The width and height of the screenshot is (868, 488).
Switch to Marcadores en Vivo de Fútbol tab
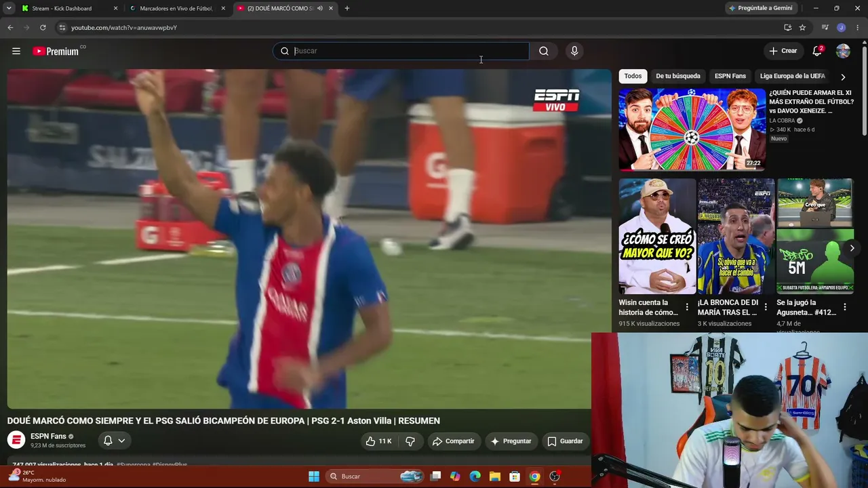[178, 8]
